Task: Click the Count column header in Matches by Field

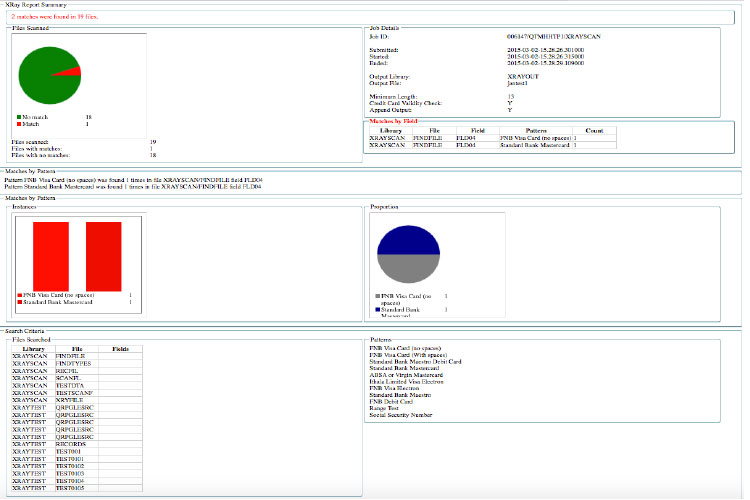Action: click(594, 130)
